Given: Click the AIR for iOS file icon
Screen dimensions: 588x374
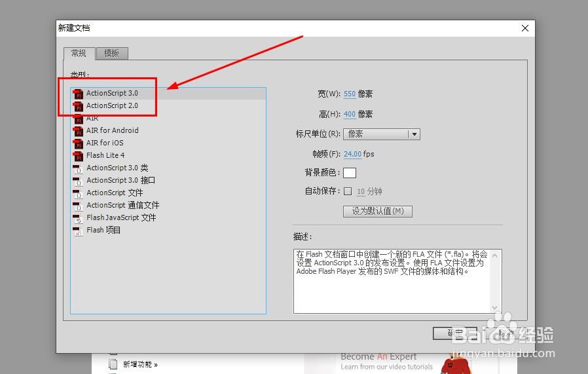Looking at the screenshot, I should 78,143.
